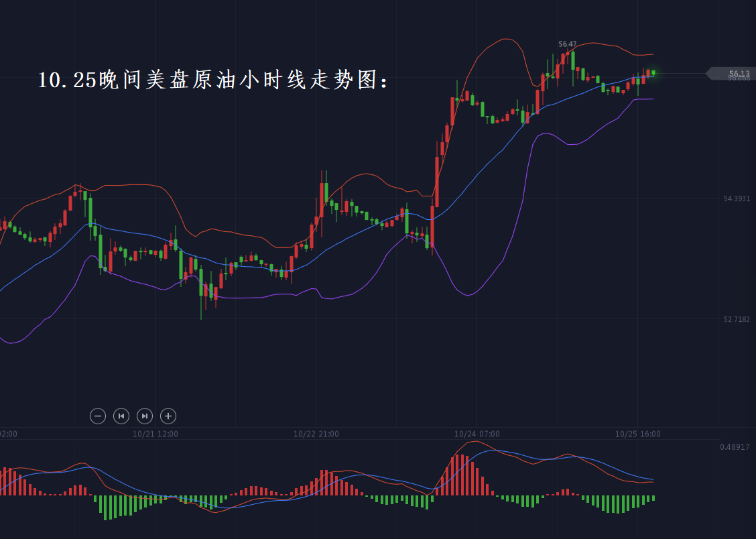Zoom in the chart with plus icon
The image size is (756, 539).
168,416
